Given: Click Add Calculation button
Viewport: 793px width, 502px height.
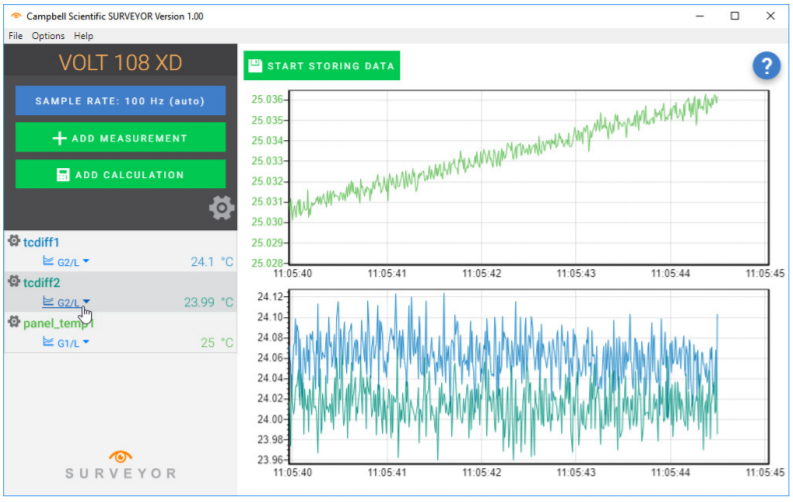Looking at the screenshot, I should [120, 174].
